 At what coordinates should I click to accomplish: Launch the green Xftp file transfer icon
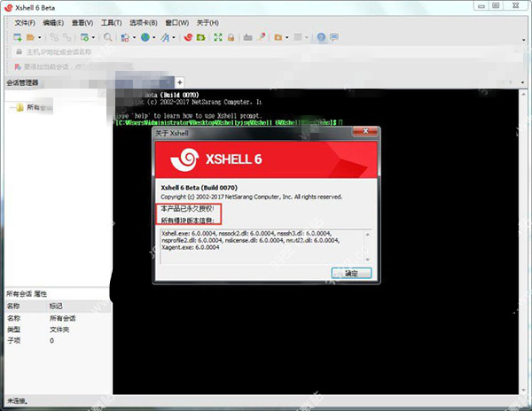pos(201,37)
